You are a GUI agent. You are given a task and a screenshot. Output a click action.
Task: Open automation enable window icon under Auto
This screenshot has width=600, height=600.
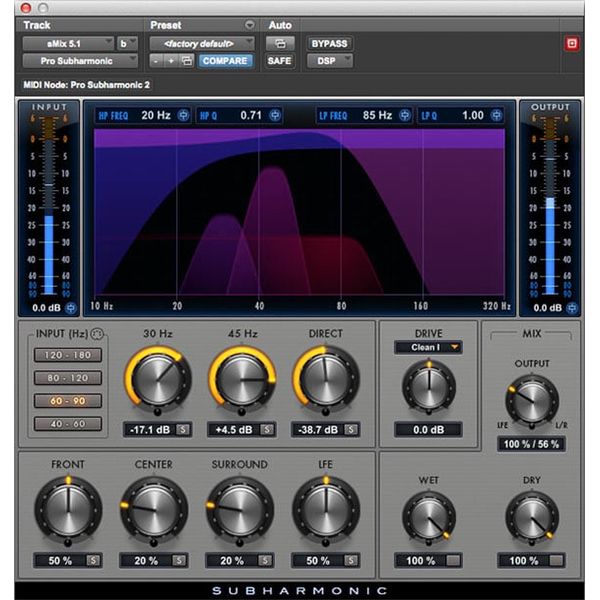(x=280, y=44)
